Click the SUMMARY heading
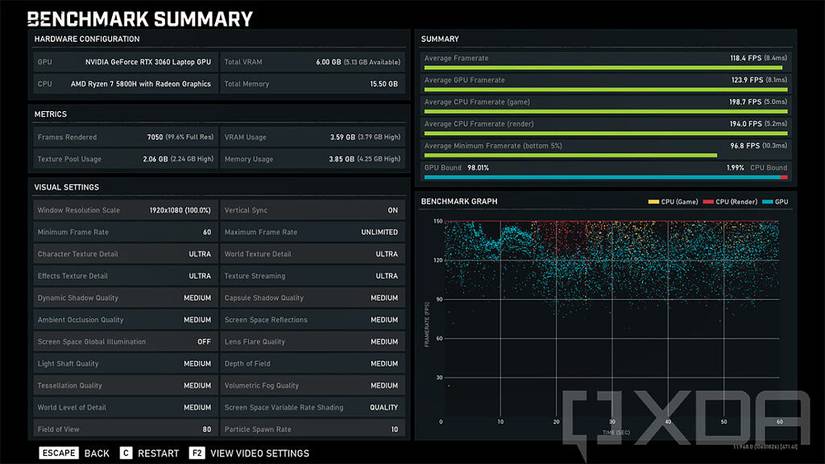 440,39
